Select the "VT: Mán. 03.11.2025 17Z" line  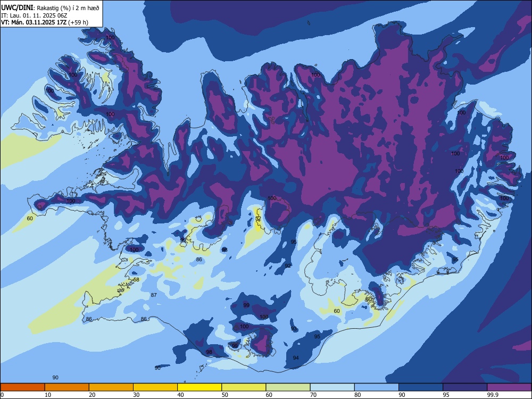[34, 22]
